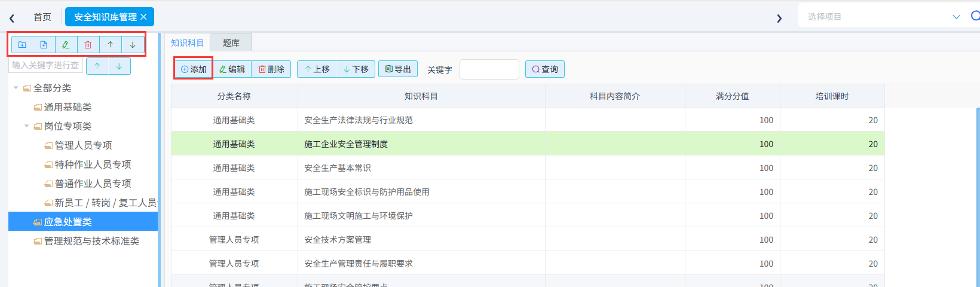Viewport: 980px width, 287px height.
Task: Select row 安全技术方案管理
Action: [528, 240]
